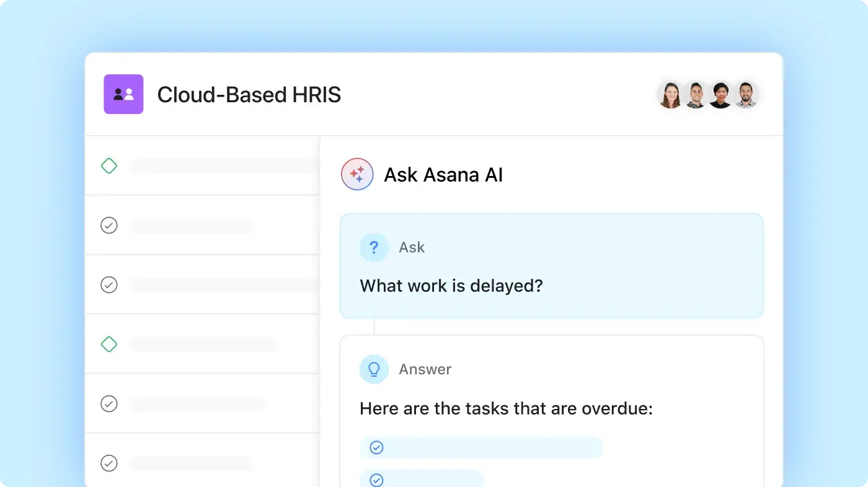Click the lightbulb Answer icon
This screenshot has width=868, height=487.
[x=374, y=369]
